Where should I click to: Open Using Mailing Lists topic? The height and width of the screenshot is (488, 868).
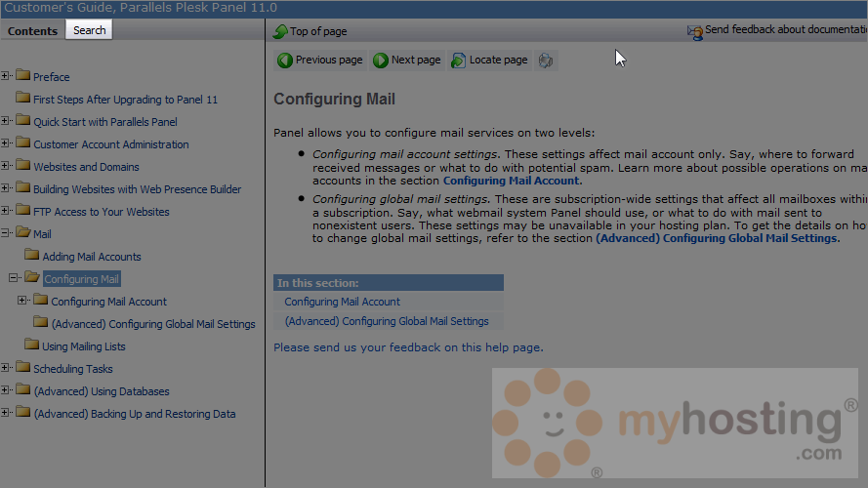[84, 346]
